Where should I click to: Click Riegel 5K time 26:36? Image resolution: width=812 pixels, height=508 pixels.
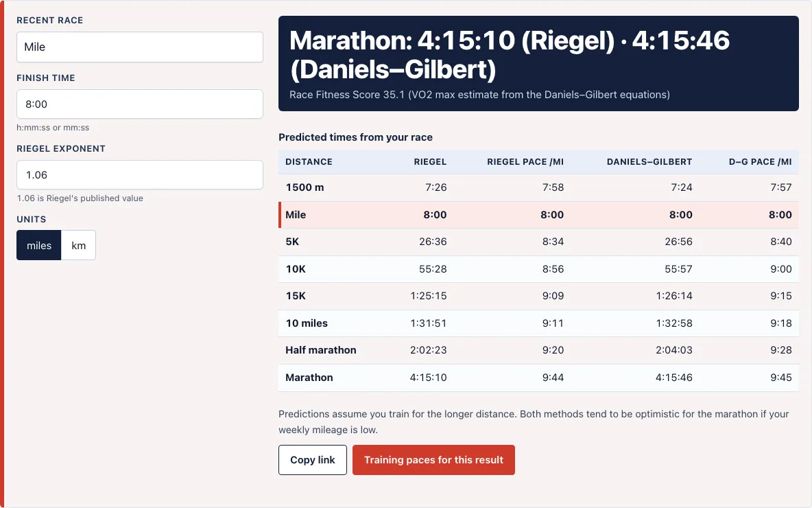[x=433, y=242]
